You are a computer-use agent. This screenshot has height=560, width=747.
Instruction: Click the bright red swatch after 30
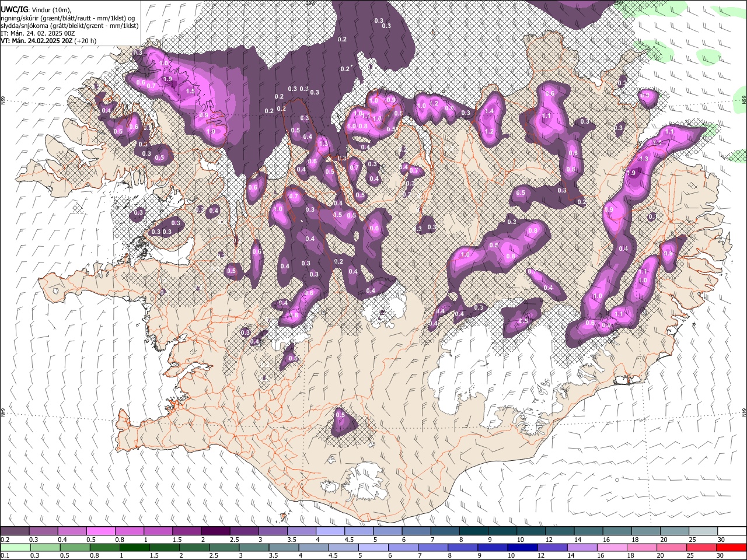click(732, 547)
